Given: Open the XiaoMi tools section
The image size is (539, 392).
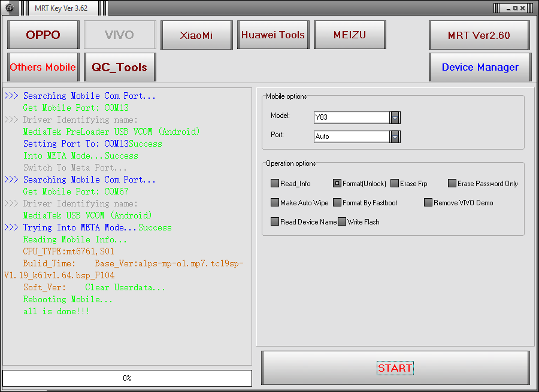Looking at the screenshot, I should point(196,35).
